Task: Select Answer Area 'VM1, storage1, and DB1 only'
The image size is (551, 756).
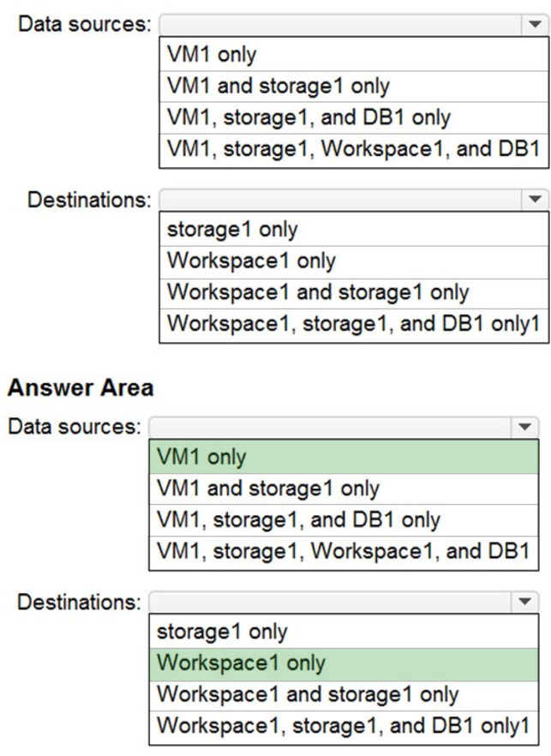Action: [x=343, y=519]
